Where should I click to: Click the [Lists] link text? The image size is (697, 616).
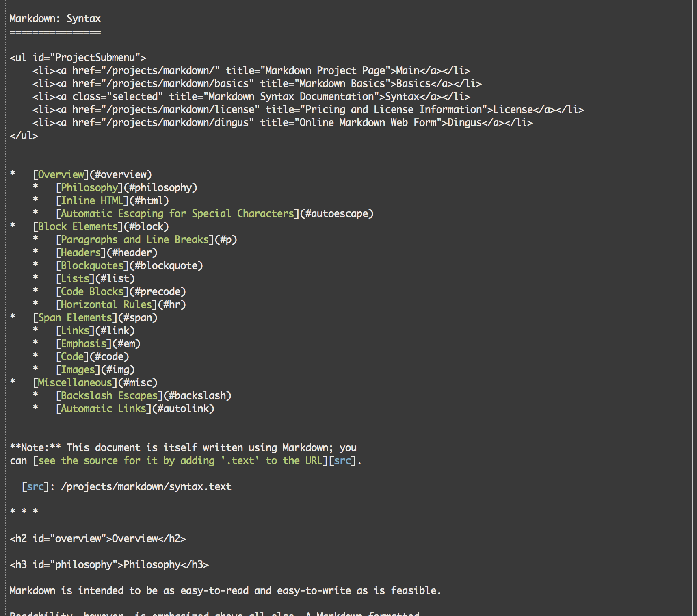tap(75, 279)
